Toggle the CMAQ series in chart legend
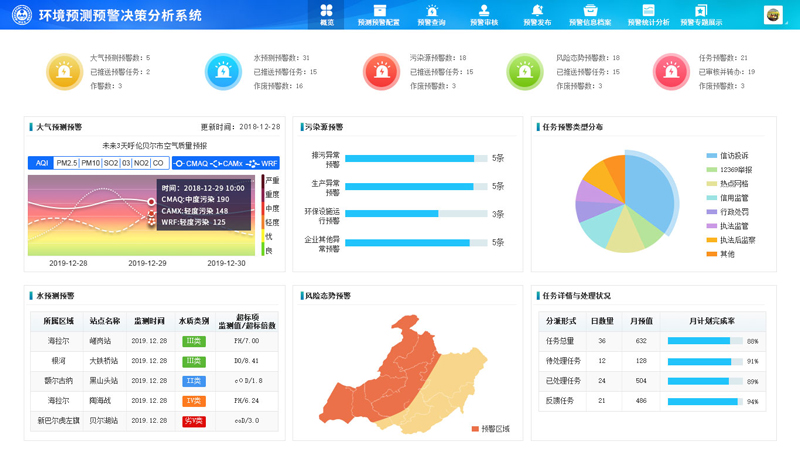Screen dimensions: 800x450 coord(191,163)
